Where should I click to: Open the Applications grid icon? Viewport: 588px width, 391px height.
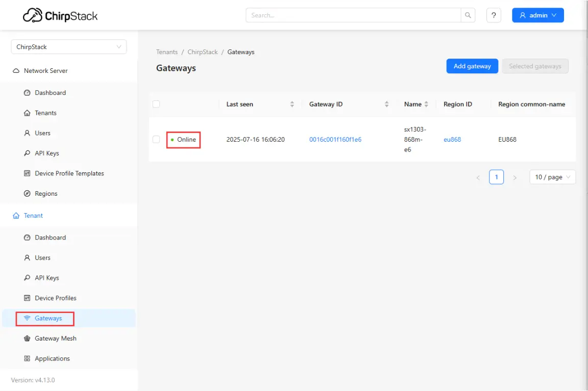28,358
